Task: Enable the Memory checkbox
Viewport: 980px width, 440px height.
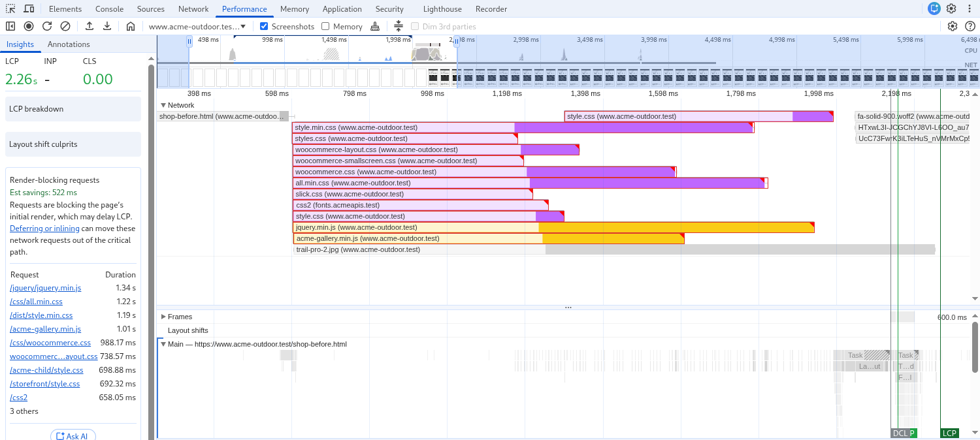Action: pos(325,26)
